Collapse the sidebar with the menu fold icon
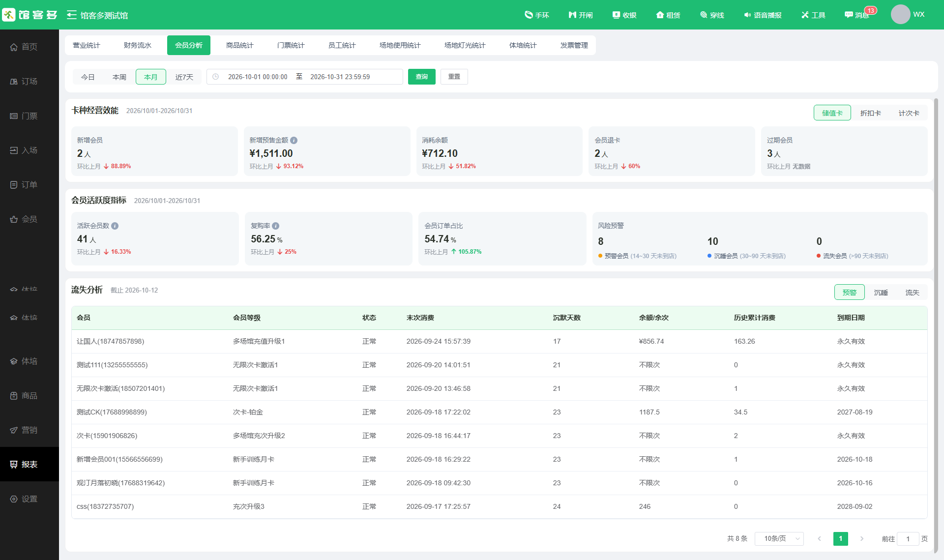This screenshot has height=560, width=944. pyautogui.click(x=72, y=15)
